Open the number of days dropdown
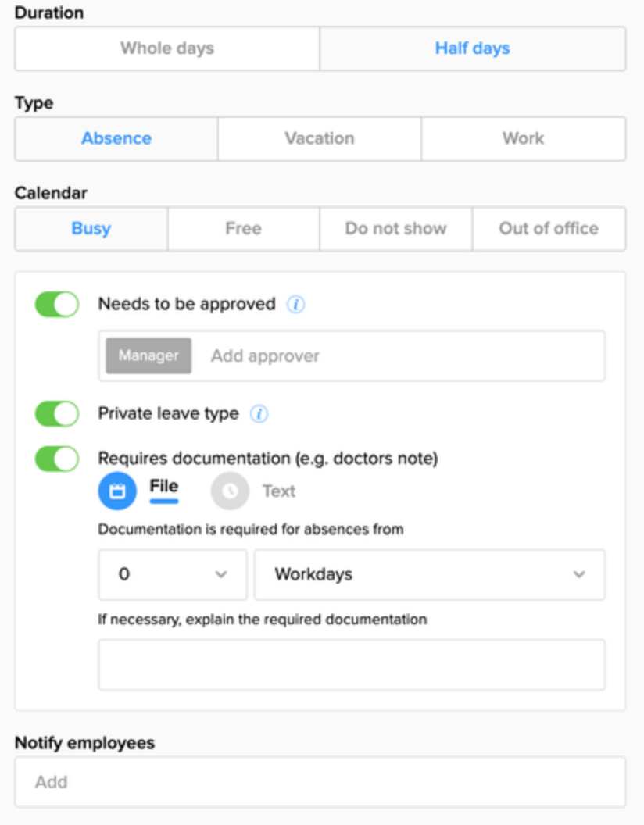This screenshot has width=644, height=825. (172, 575)
